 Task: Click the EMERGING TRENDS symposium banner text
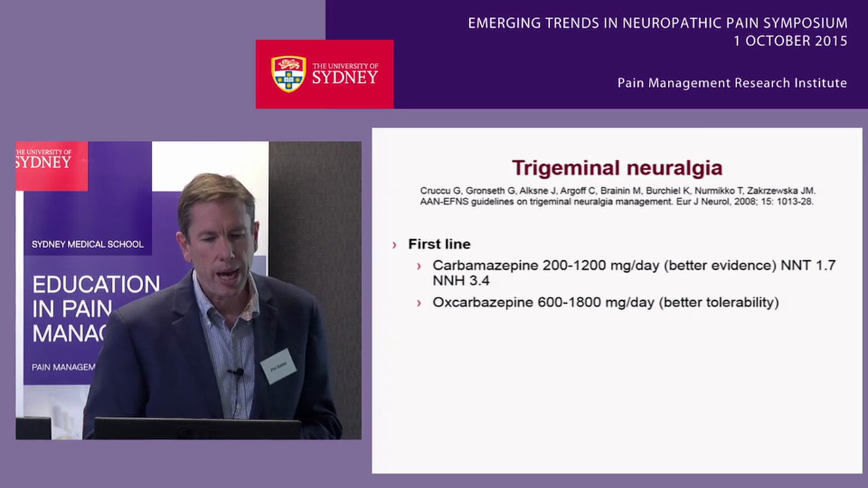(x=657, y=22)
